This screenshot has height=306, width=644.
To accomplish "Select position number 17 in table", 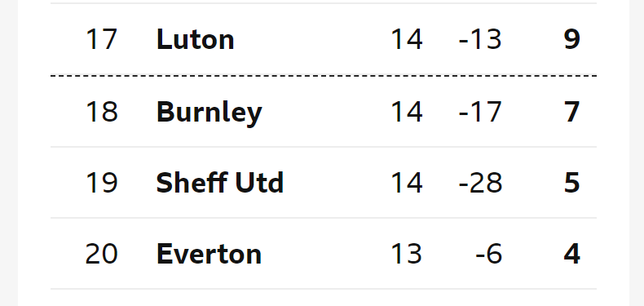I will click(x=101, y=39).
